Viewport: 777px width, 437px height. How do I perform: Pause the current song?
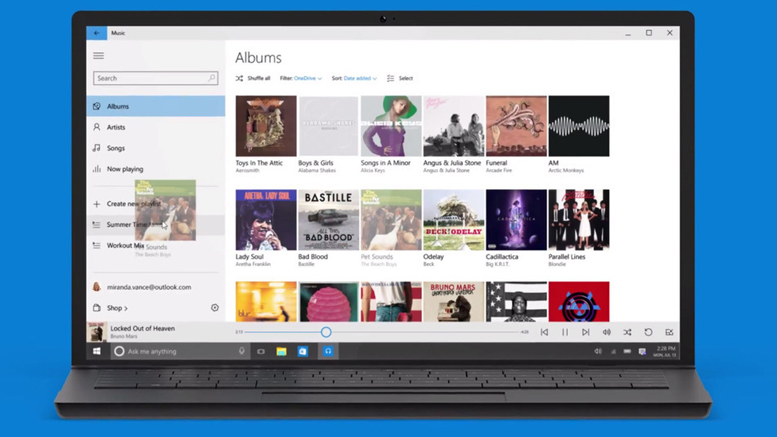coord(565,332)
